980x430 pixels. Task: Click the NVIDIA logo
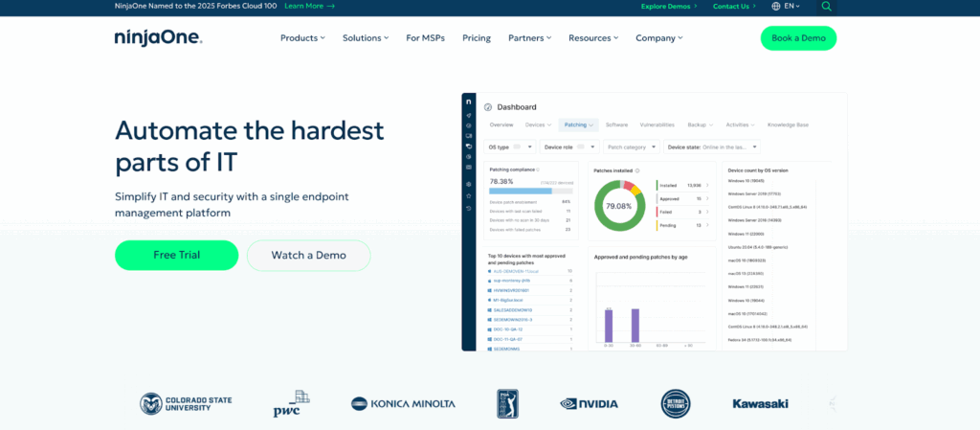point(590,403)
